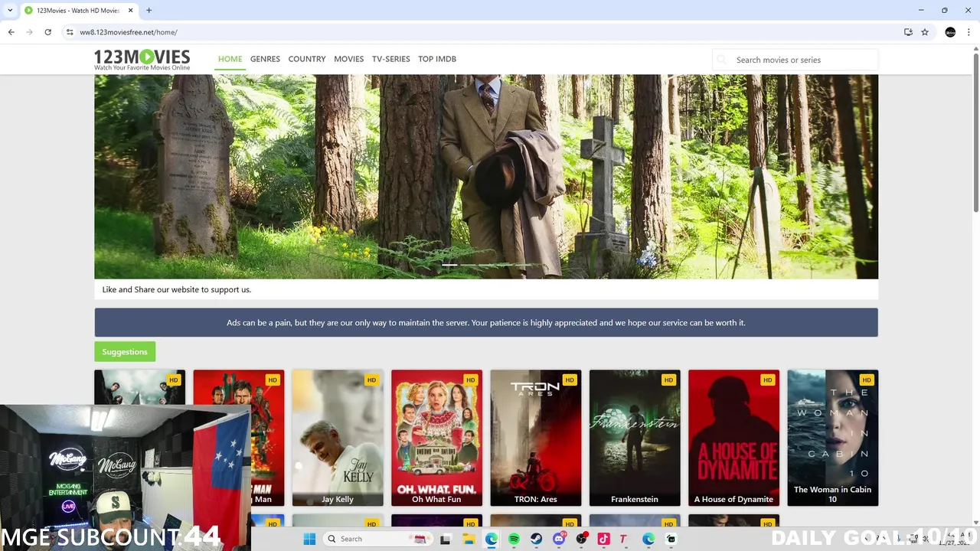
Task: Click the Suggestions tab button
Action: [125, 351]
